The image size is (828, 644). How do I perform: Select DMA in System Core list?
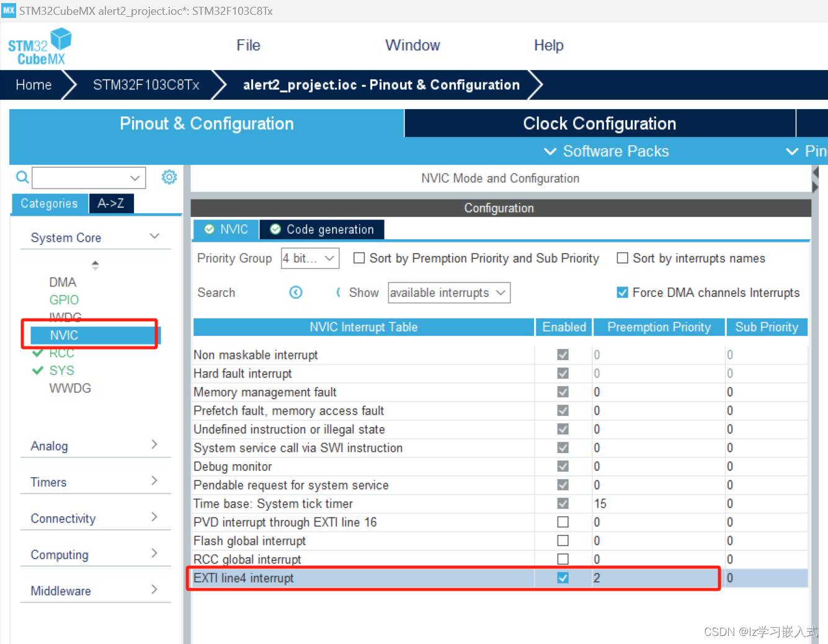coord(63,282)
